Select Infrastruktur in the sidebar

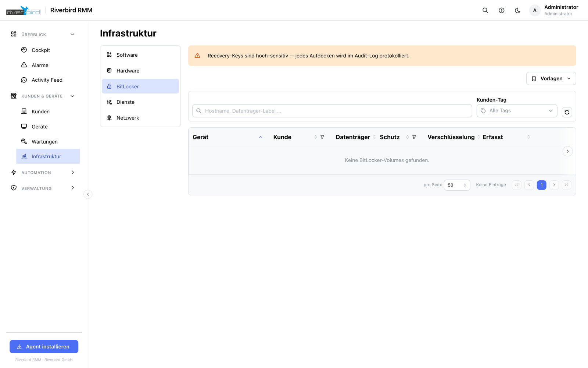[48, 156]
